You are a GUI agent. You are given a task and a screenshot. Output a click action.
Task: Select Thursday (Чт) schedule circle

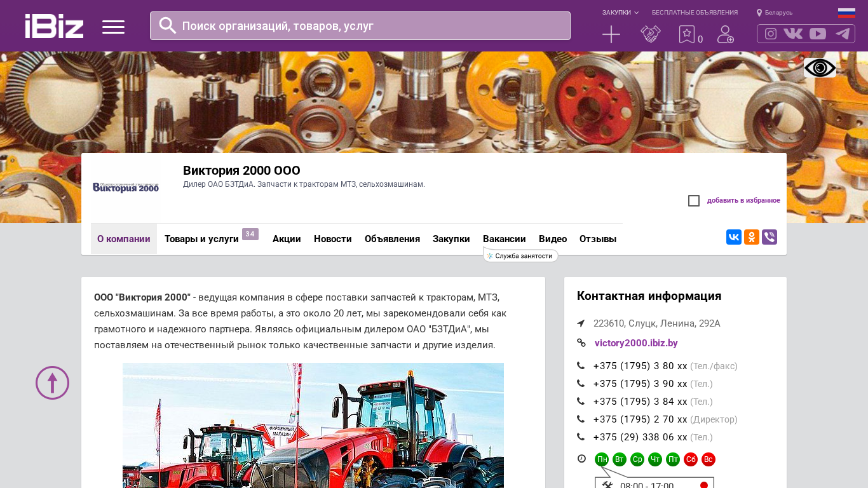click(655, 459)
